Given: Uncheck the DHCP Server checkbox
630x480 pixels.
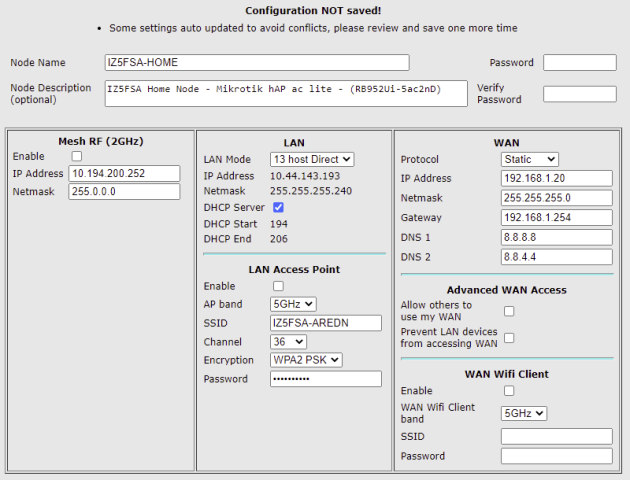Looking at the screenshot, I should tap(278, 207).
